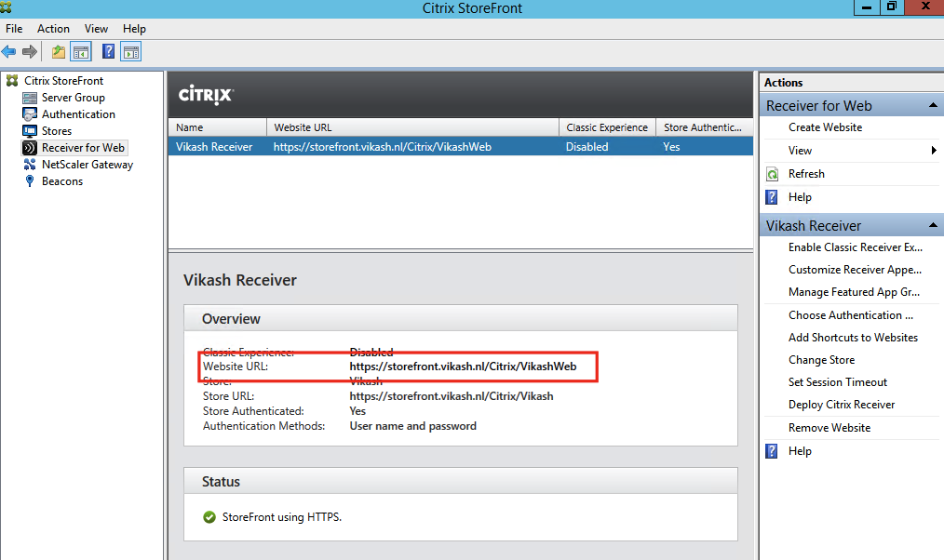
Task: Select Beacons in the console tree
Action: tap(62, 181)
